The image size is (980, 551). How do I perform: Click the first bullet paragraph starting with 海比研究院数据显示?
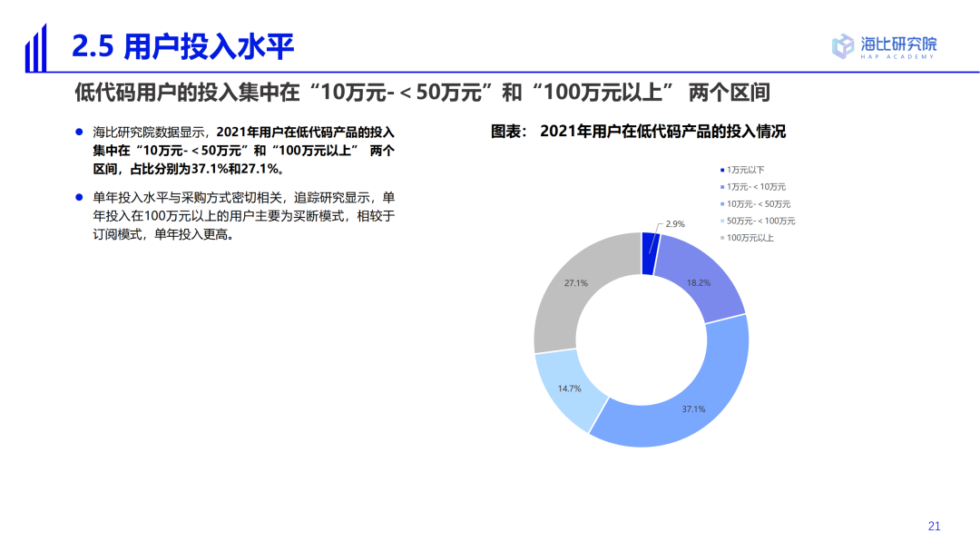(244, 151)
